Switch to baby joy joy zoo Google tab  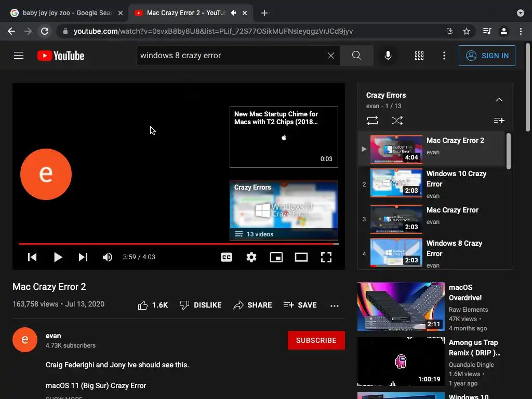[x=67, y=13]
